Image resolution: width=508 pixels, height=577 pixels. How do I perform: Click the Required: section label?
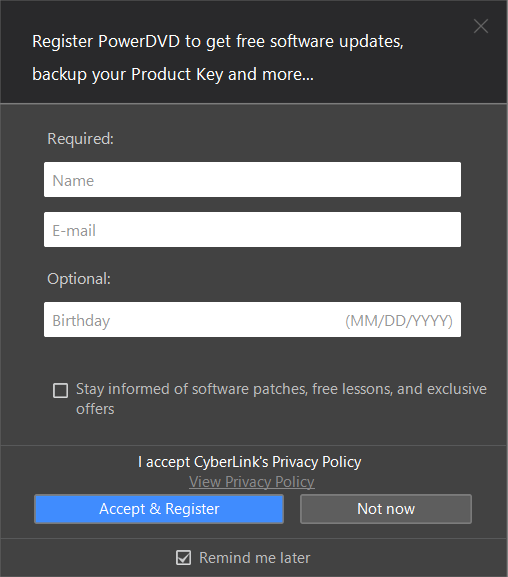coord(81,139)
